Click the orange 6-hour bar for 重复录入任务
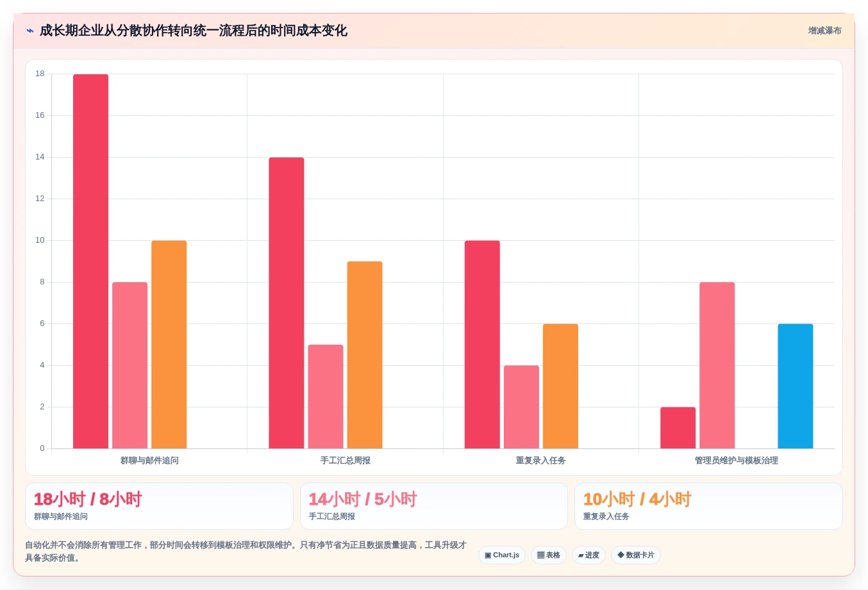Viewport: 868px width, 590px height. pyautogui.click(x=560, y=386)
